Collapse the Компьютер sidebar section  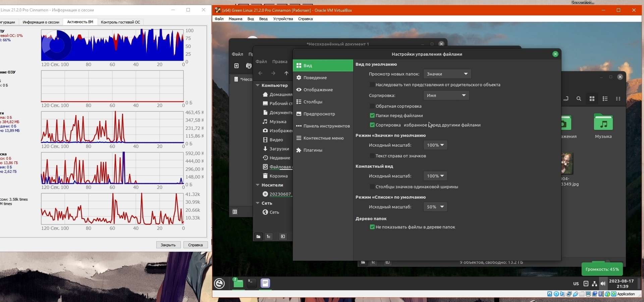pos(258,85)
